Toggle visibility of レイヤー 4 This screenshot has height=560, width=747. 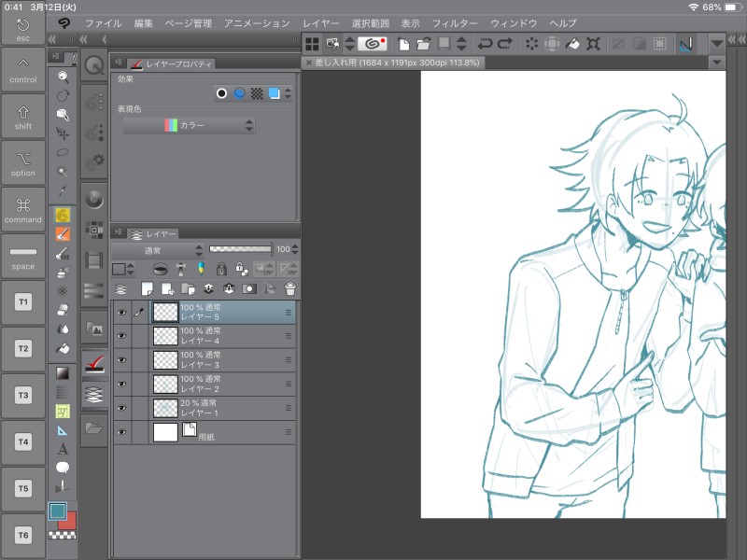tap(121, 336)
